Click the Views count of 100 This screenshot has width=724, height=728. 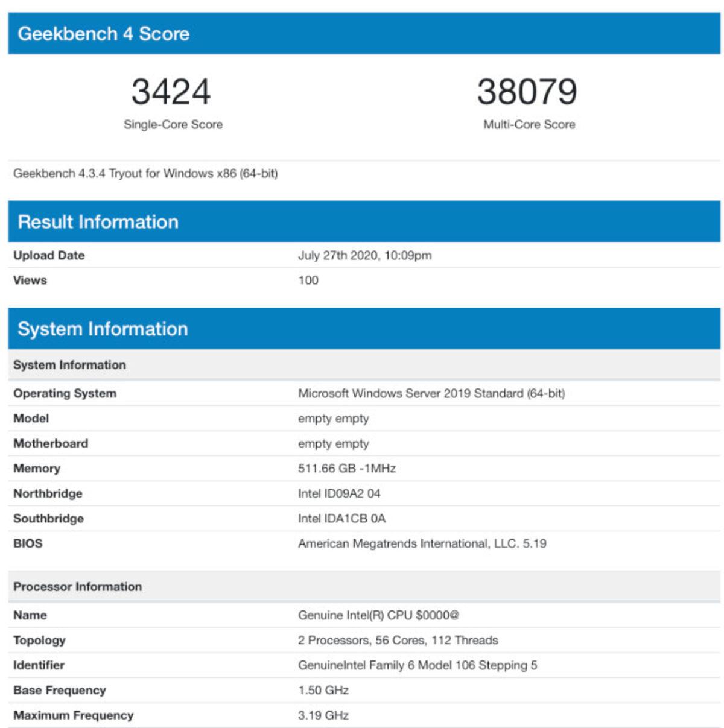[x=308, y=280]
